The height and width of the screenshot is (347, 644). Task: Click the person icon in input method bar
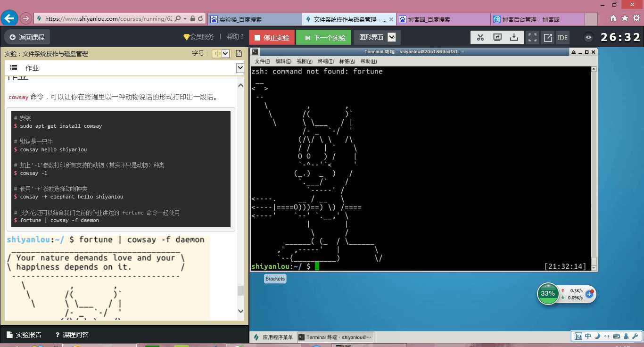click(x=626, y=336)
